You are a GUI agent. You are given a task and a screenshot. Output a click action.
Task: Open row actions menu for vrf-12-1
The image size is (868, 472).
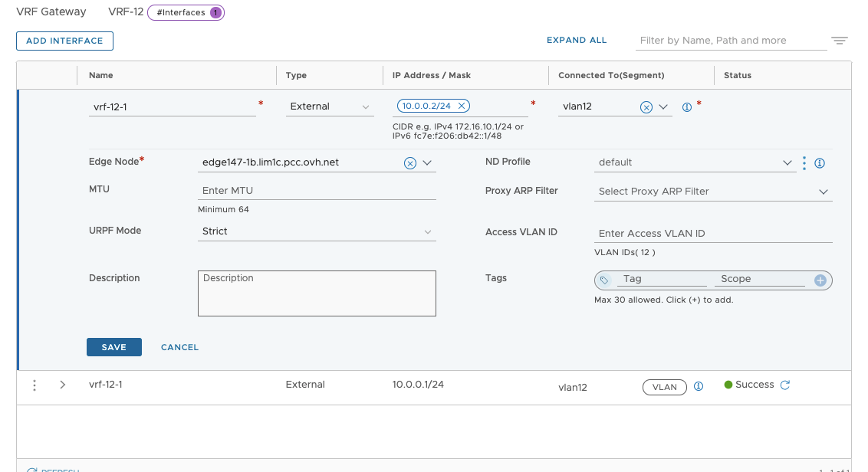(x=35, y=385)
